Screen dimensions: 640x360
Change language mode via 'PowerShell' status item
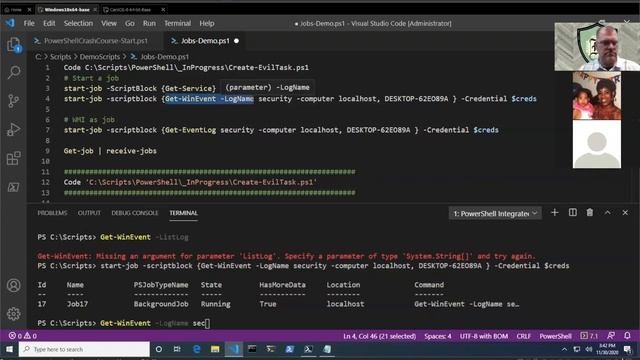(x=555, y=336)
